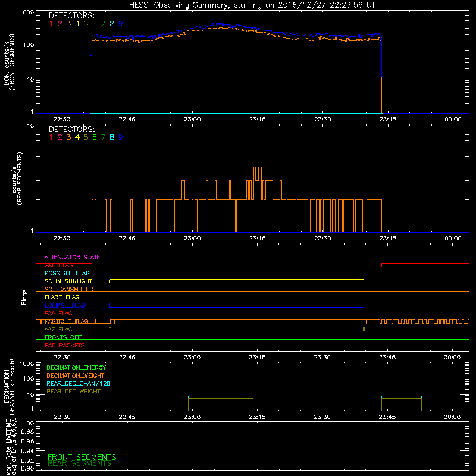Click the DECIMATION_ENERGY legend entry
The height and width of the screenshot is (476, 476).
[x=76, y=368]
